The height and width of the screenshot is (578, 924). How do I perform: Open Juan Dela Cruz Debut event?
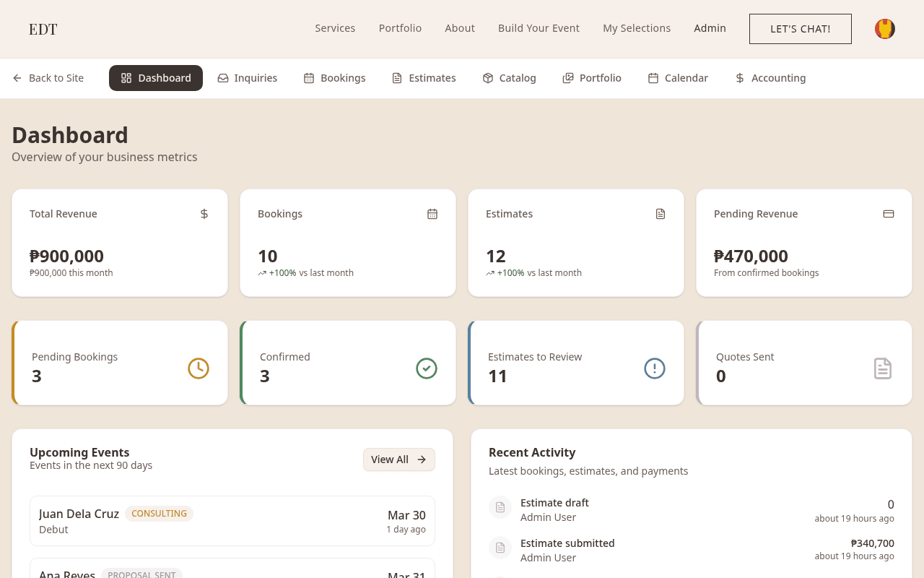click(232, 521)
